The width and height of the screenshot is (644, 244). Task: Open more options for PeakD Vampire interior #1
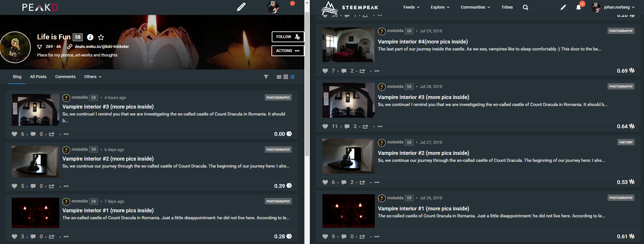(x=66, y=237)
